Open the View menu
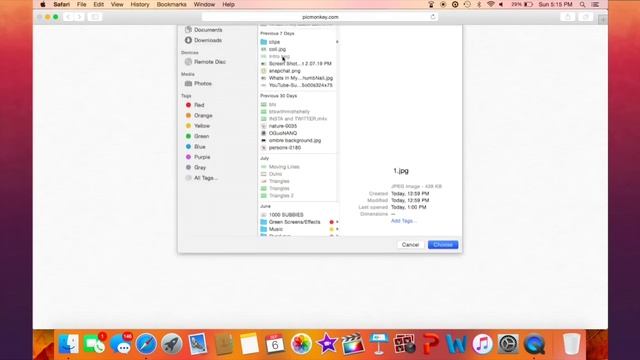Viewport: 640px width, 360px height. pyautogui.click(x=117, y=4)
